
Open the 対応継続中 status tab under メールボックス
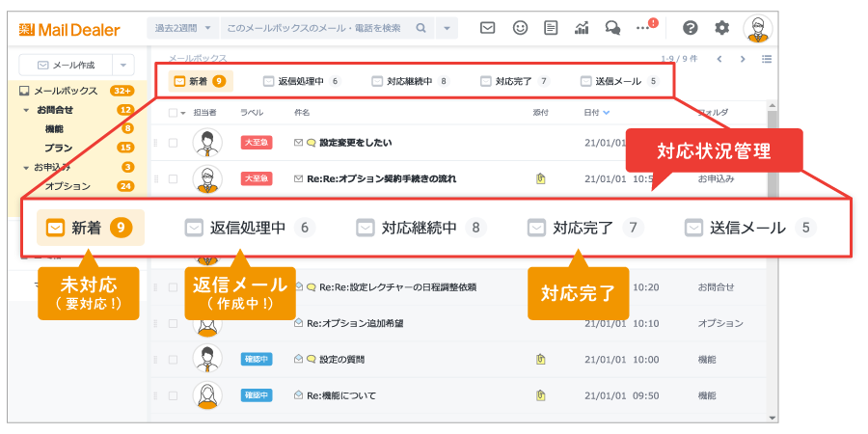click(410, 81)
